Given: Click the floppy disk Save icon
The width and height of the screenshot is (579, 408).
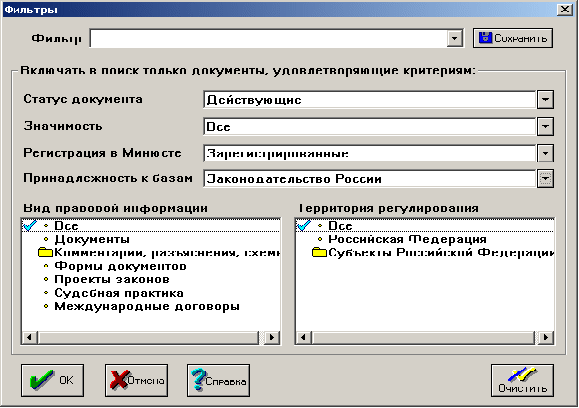Looking at the screenshot, I should tap(485, 38).
